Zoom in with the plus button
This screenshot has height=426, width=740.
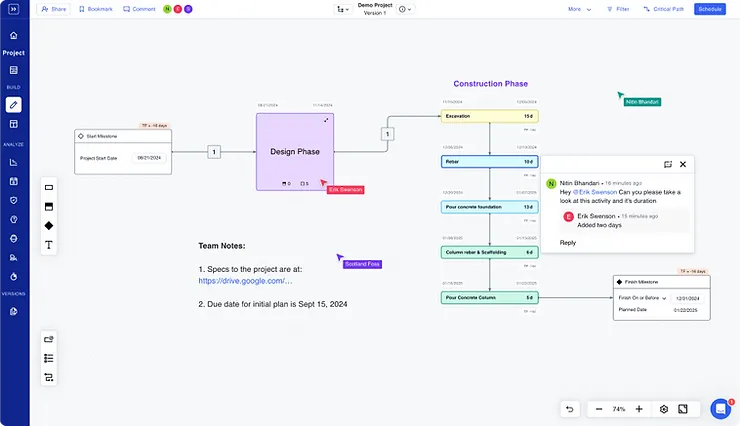coord(639,409)
